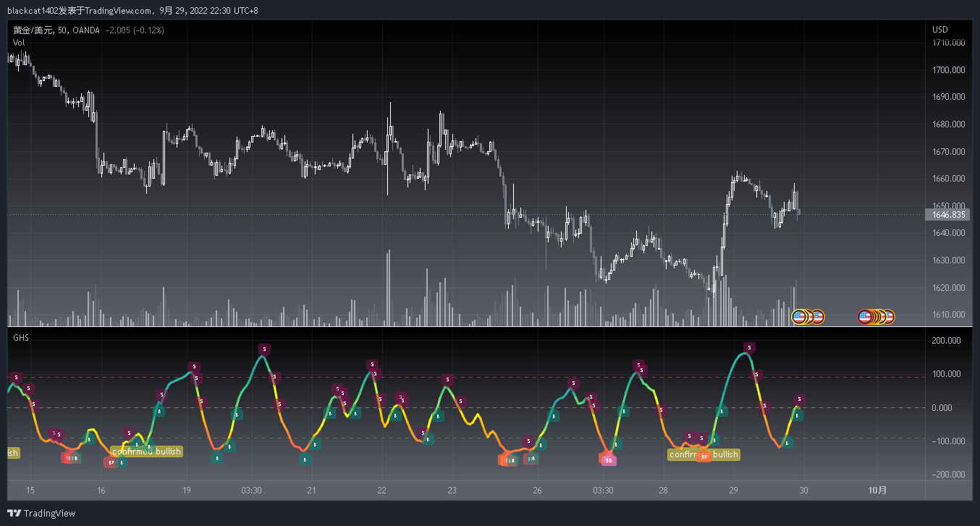
Task: Click the 200.000 GHS axis label
Action: pos(947,341)
